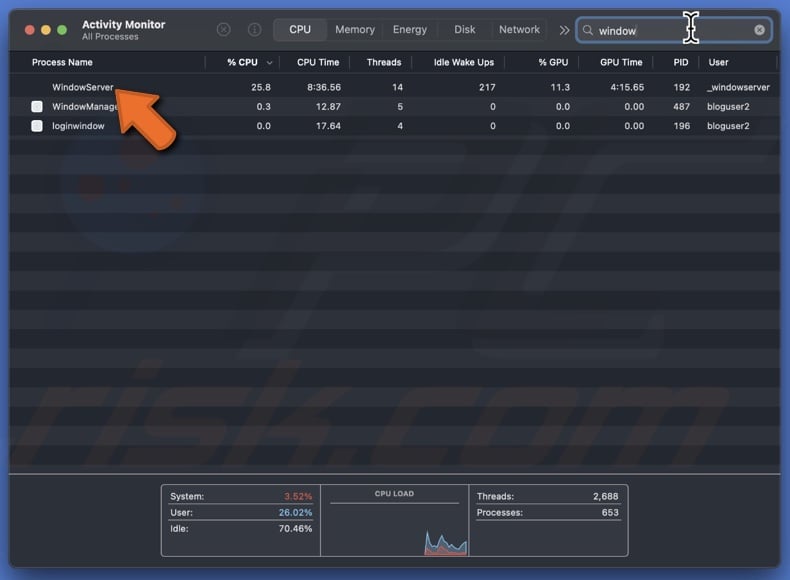Click the WindowManager process icon

click(x=37, y=106)
